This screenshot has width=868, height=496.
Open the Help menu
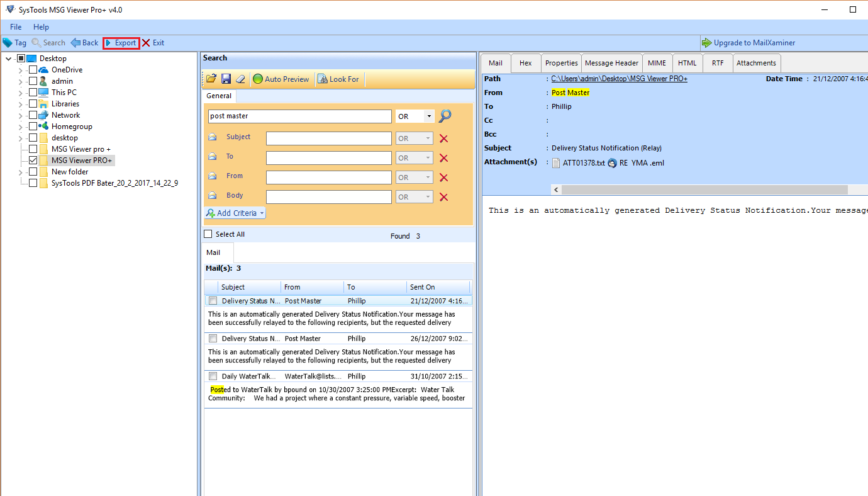[x=41, y=27]
